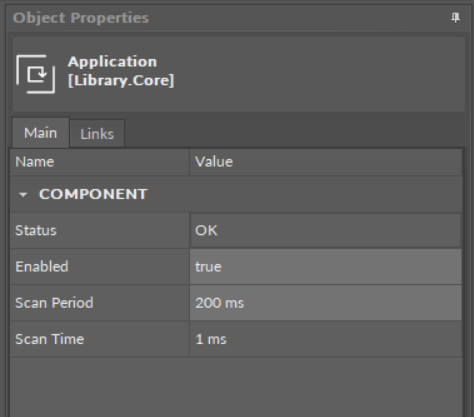The width and height of the screenshot is (474, 417).
Task: Click the pin icon in Object Properties
Action: click(455, 18)
